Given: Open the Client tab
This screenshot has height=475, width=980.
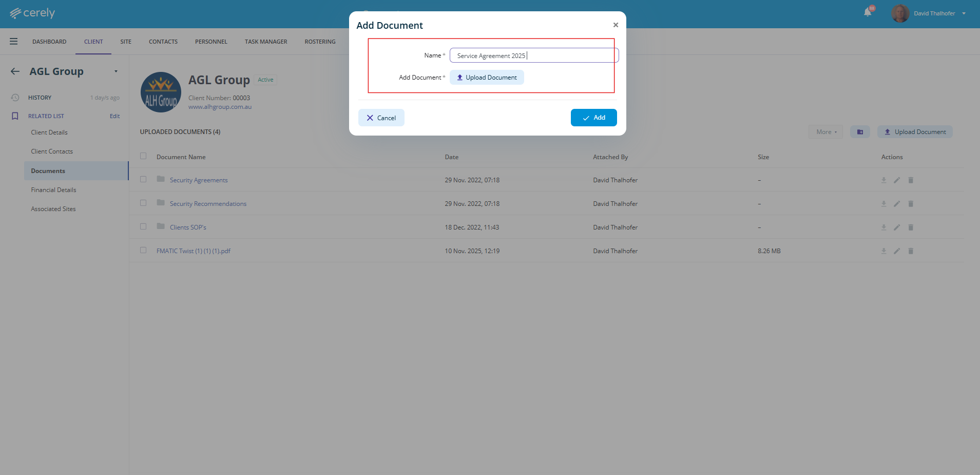Looking at the screenshot, I should 93,42.
